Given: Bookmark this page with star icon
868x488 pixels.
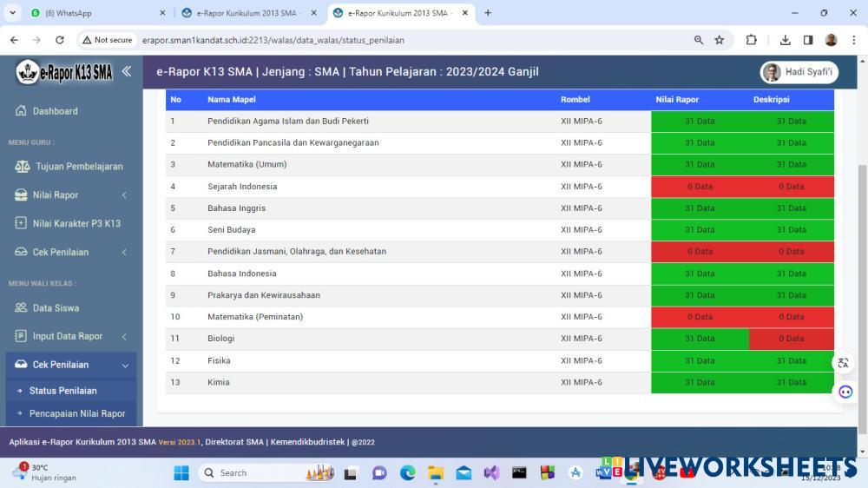Looking at the screenshot, I should (720, 40).
